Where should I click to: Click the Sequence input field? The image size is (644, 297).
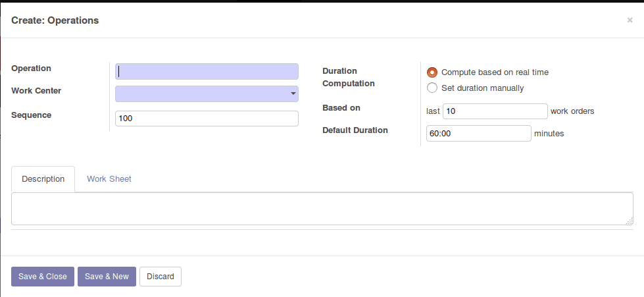[x=207, y=119]
